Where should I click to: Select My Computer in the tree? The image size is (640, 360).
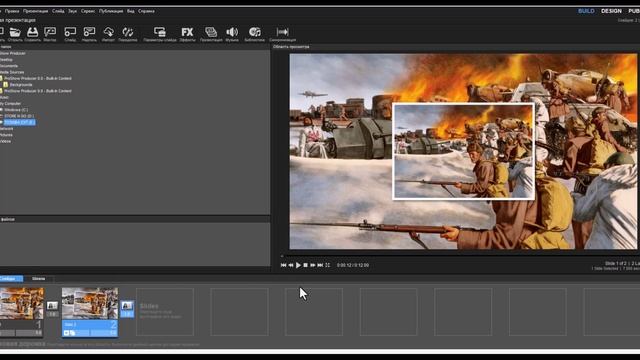point(10,104)
